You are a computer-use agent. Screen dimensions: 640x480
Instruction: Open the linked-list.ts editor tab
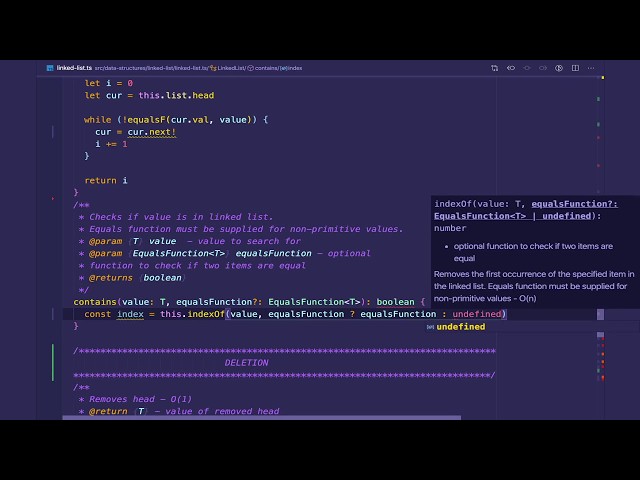[x=74, y=68]
